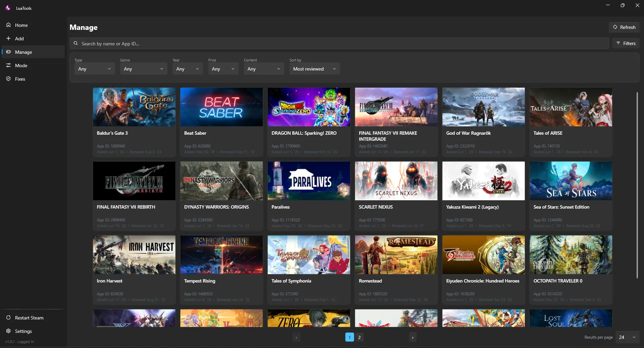Click the Manage controller icon in sidebar

(x=8, y=52)
